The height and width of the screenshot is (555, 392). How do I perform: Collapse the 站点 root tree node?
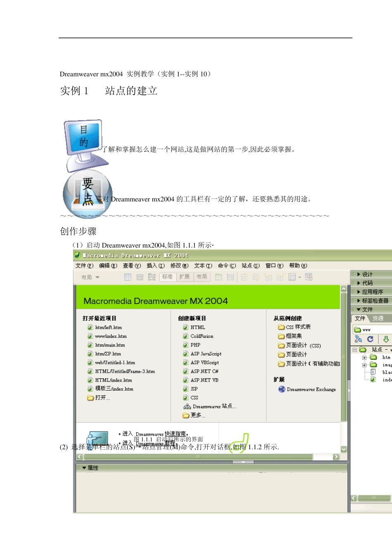[x=354, y=350]
